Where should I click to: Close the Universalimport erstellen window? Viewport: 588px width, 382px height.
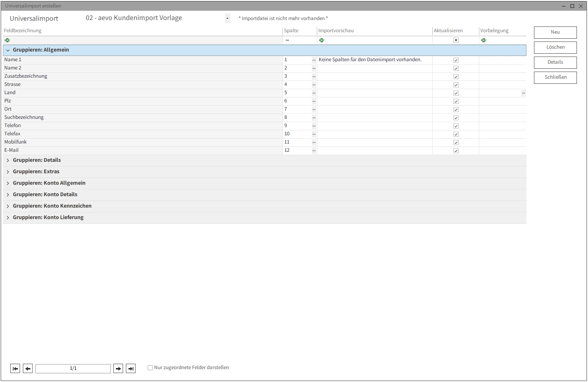(581, 6)
